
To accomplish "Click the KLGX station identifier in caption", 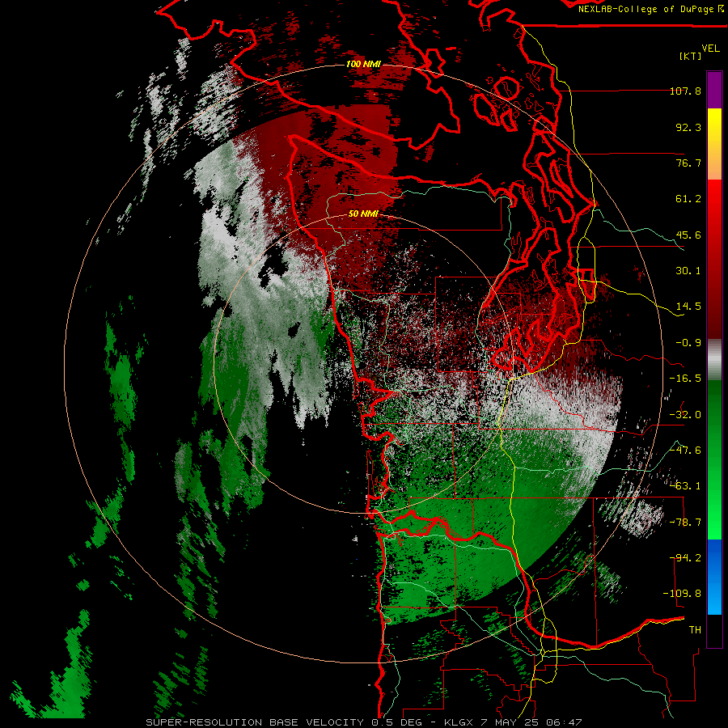I will (459, 722).
